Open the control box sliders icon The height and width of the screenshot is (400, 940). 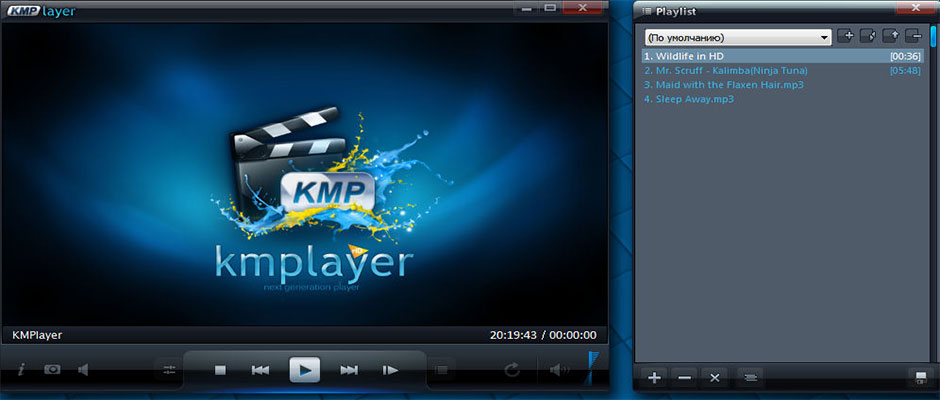(169, 370)
